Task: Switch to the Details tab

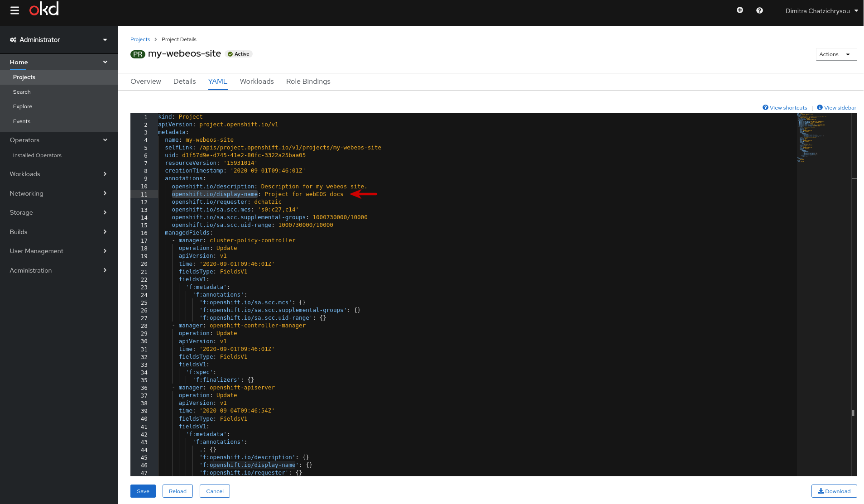Action: pos(184,82)
